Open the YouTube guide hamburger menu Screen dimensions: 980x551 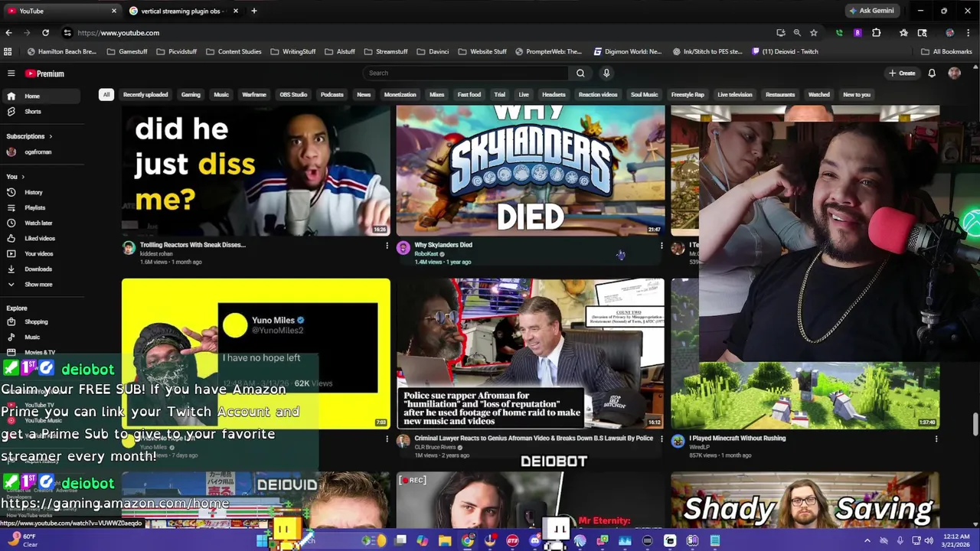click(11, 73)
